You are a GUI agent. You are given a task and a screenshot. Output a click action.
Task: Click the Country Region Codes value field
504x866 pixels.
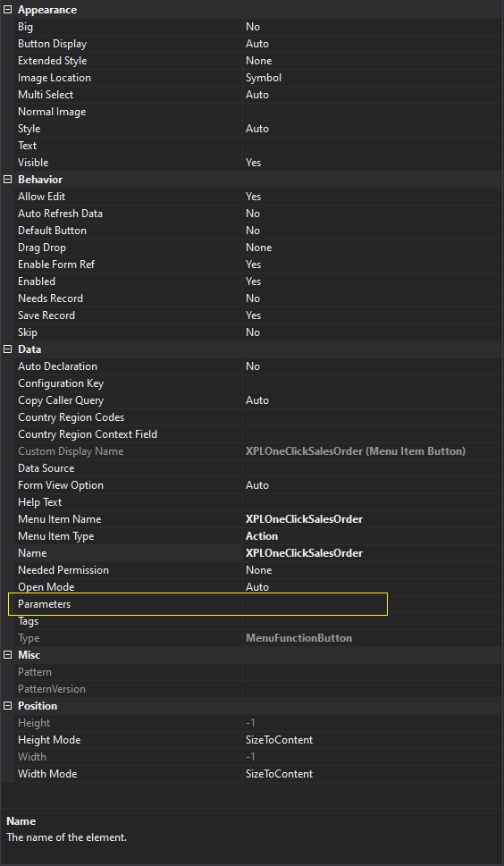(x=372, y=417)
